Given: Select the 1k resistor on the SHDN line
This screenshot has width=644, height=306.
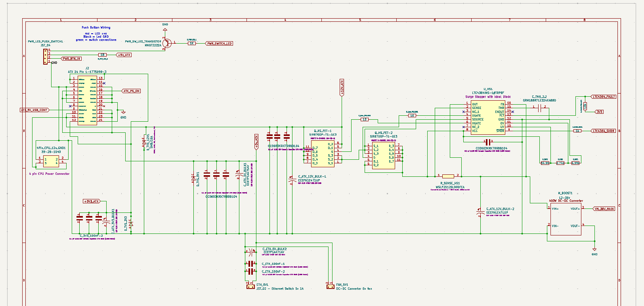Looking at the screenshot, I should (x=577, y=131).
